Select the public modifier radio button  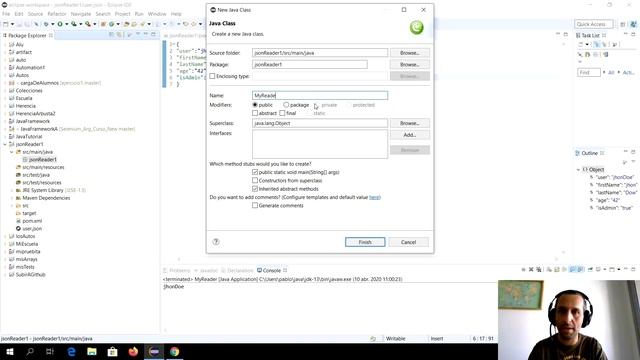coord(255,105)
